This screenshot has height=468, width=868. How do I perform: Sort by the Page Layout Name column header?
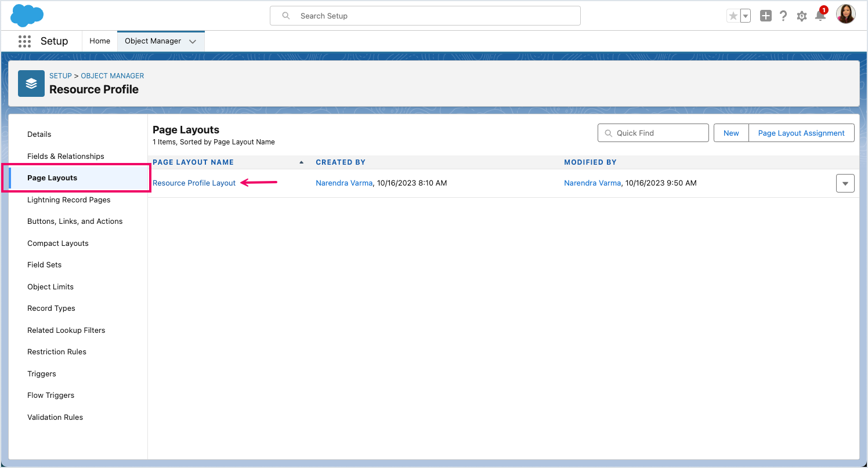click(x=193, y=162)
